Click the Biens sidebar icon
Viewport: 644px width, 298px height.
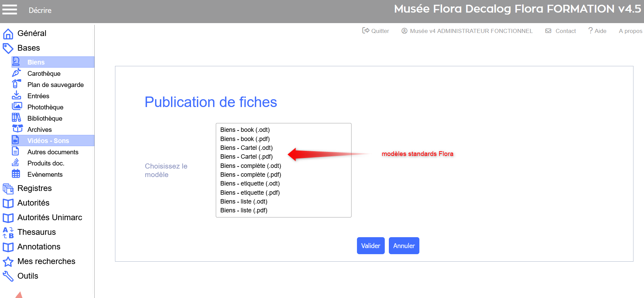[16, 62]
